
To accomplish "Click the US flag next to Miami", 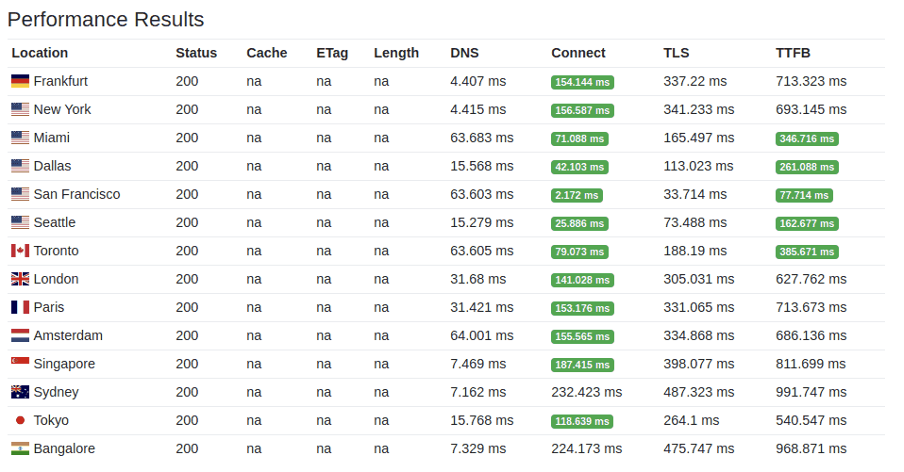I will pos(20,138).
